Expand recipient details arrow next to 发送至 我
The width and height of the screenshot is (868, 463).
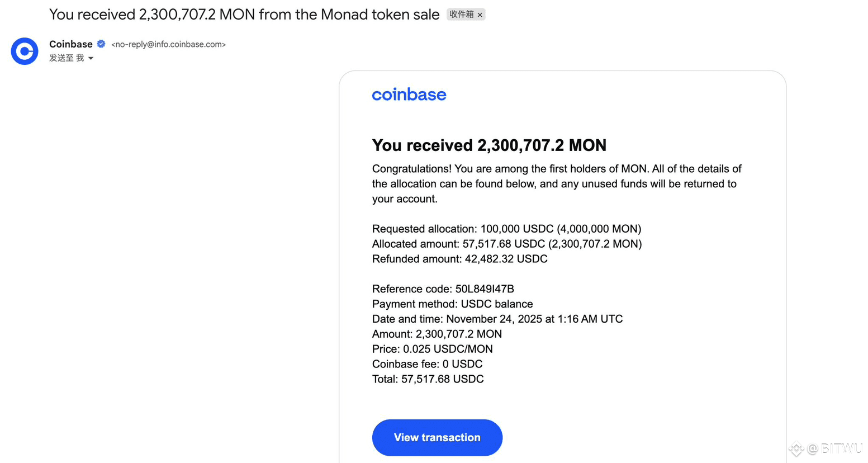click(91, 58)
